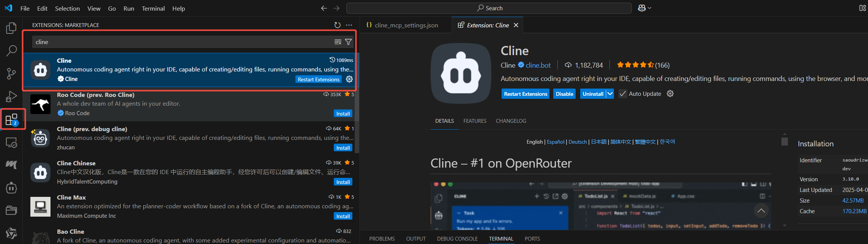The height and width of the screenshot is (244, 868).
Task: Click Restart Extensions in Cline list item
Action: point(319,79)
